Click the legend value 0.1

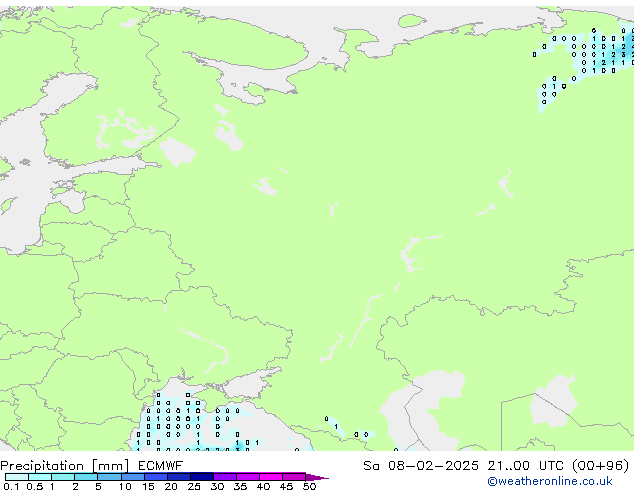click(11, 486)
